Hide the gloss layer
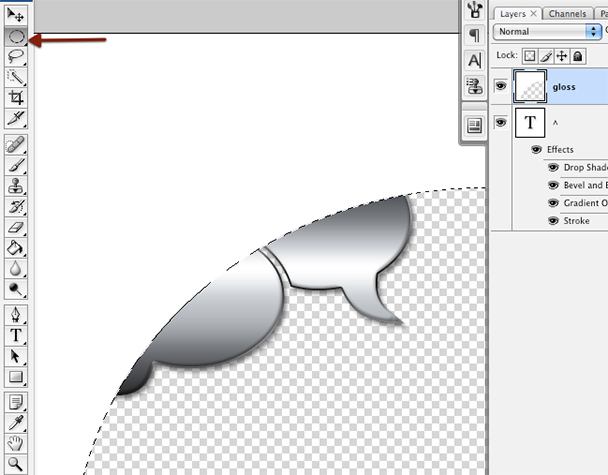The image size is (608, 475). [x=501, y=86]
